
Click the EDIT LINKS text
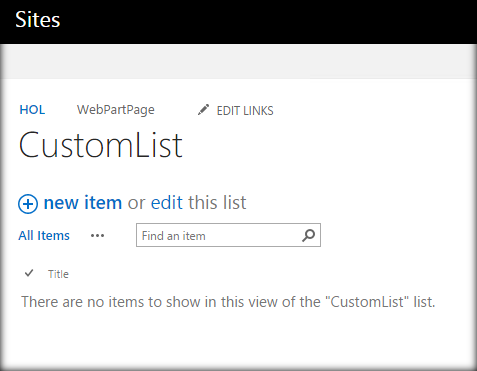pyautogui.click(x=245, y=111)
